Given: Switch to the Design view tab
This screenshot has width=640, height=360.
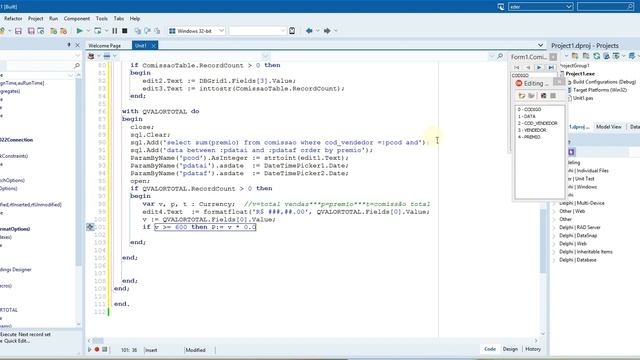Looking at the screenshot, I should (x=510, y=349).
